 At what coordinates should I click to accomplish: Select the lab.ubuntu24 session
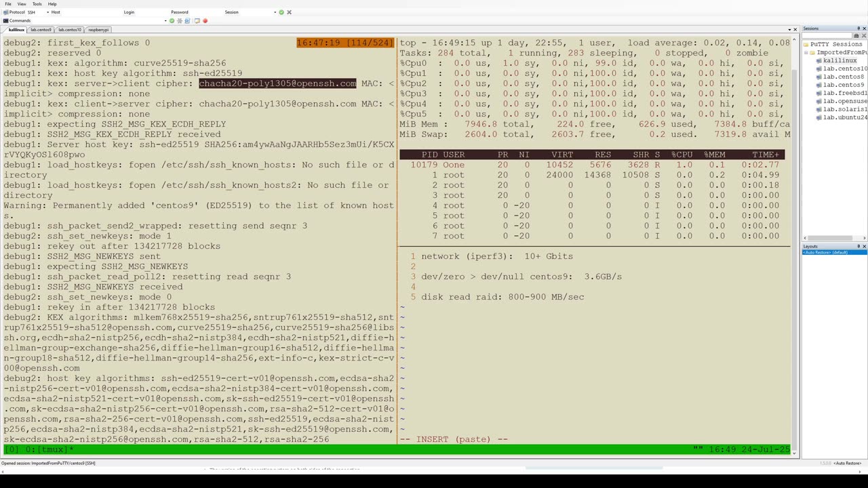pyautogui.click(x=846, y=117)
